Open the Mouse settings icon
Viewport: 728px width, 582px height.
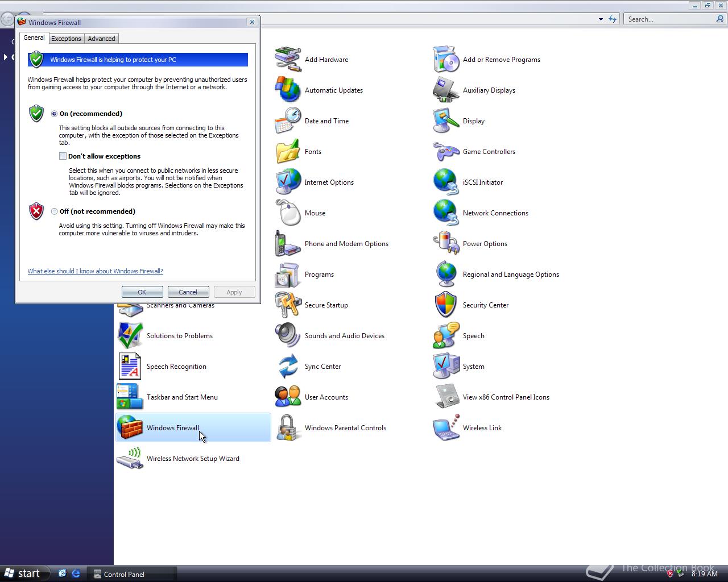288,213
